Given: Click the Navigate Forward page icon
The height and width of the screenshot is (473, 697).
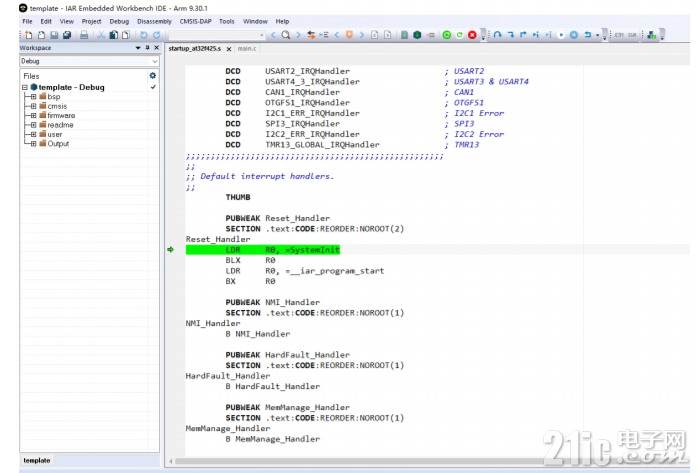Looking at the screenshot, I should (388, 35).
